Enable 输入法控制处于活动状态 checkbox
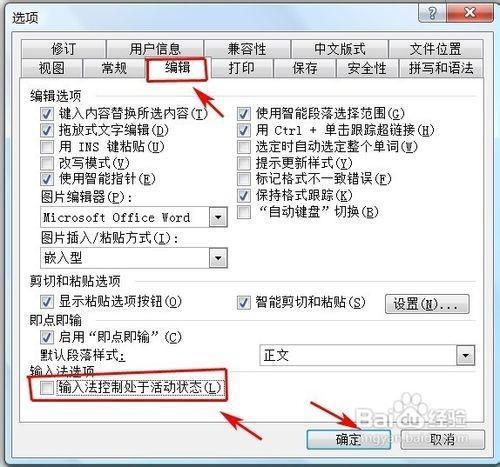The image size is (500, 467). pyautogui.click(x=47, y=388)
